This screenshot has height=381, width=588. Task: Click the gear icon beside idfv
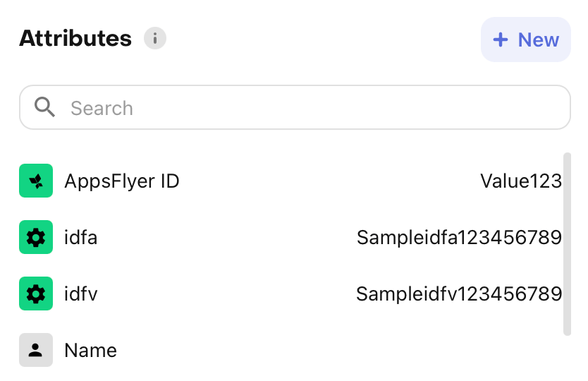[36, 294]
